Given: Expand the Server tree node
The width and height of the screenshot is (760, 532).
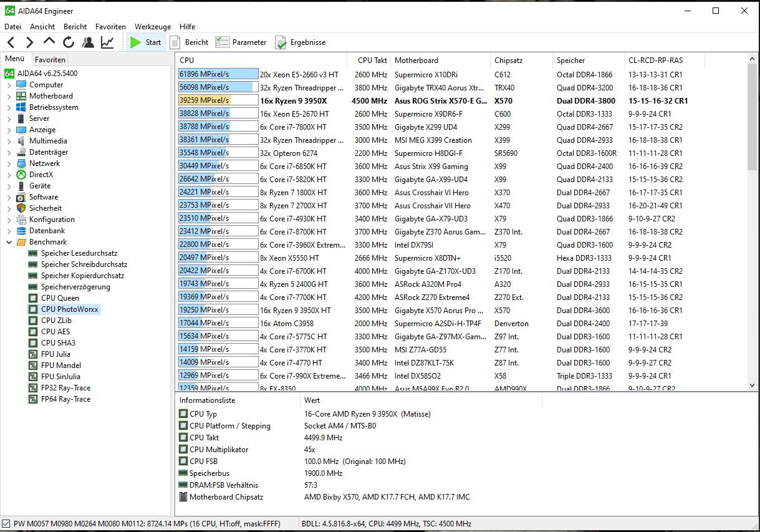Looking at the screenshot, I should click(9, 118).
